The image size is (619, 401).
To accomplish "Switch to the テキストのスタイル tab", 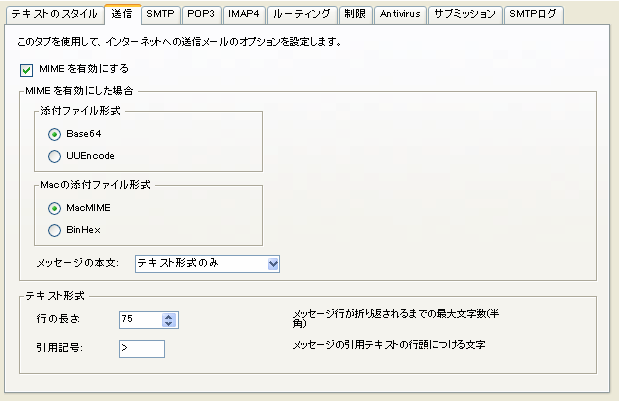I will (x=53, y=15).
